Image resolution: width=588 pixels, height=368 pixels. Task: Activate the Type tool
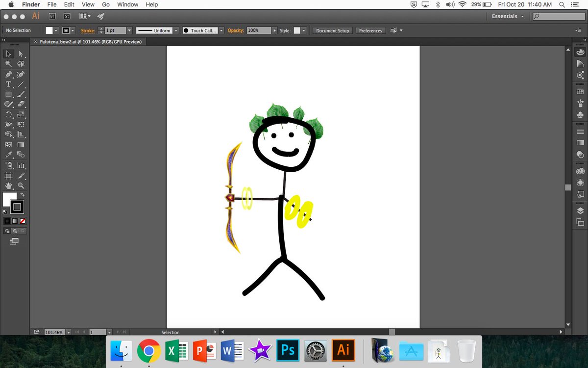click(9, 84)
